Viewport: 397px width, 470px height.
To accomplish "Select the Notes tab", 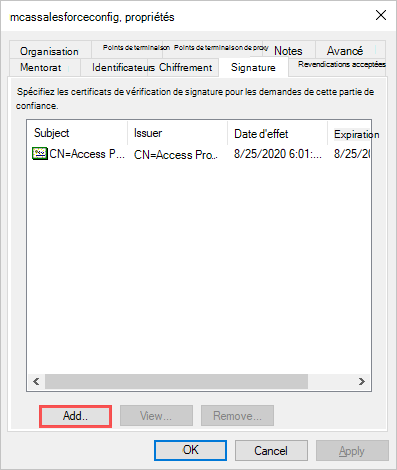I will click(289, 51).
